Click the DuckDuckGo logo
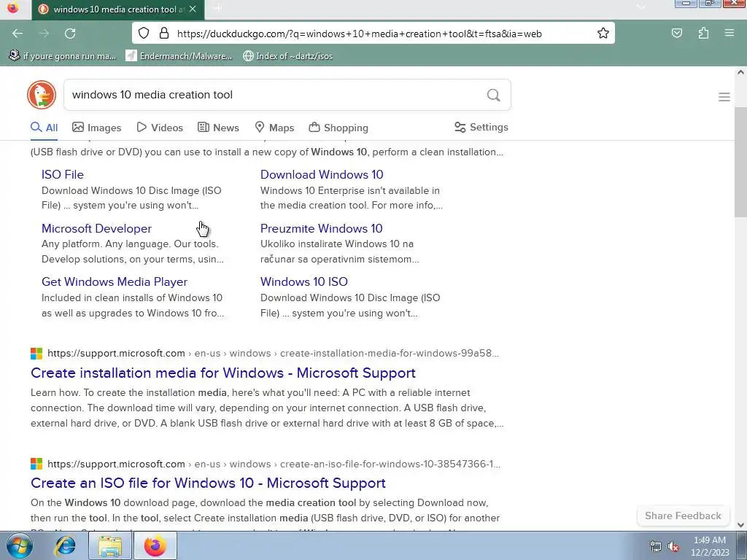 point(42,95)
